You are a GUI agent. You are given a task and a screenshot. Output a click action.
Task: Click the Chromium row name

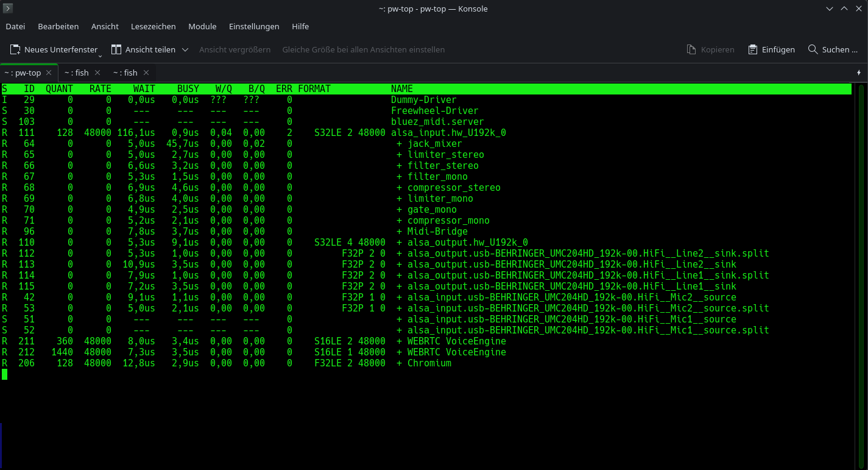point(429,363)
